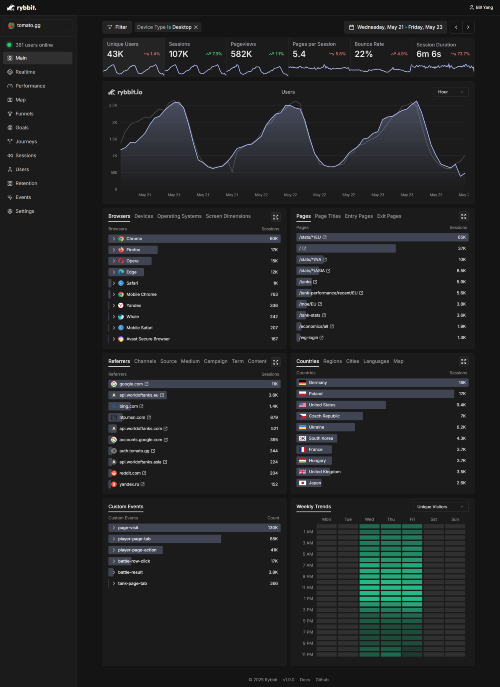Click the South Korea country row
Viewport: 500px width, 687px height.
tap(383, 439)
